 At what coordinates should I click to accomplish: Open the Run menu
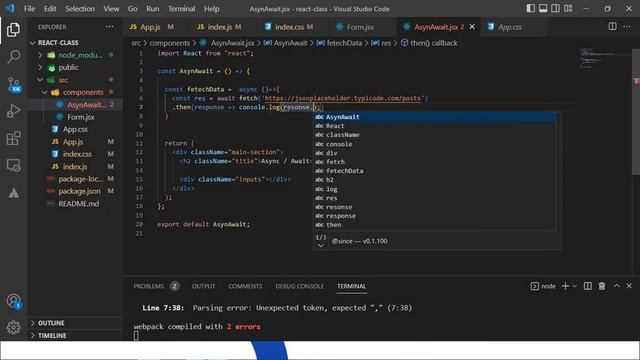pos(153,9)
